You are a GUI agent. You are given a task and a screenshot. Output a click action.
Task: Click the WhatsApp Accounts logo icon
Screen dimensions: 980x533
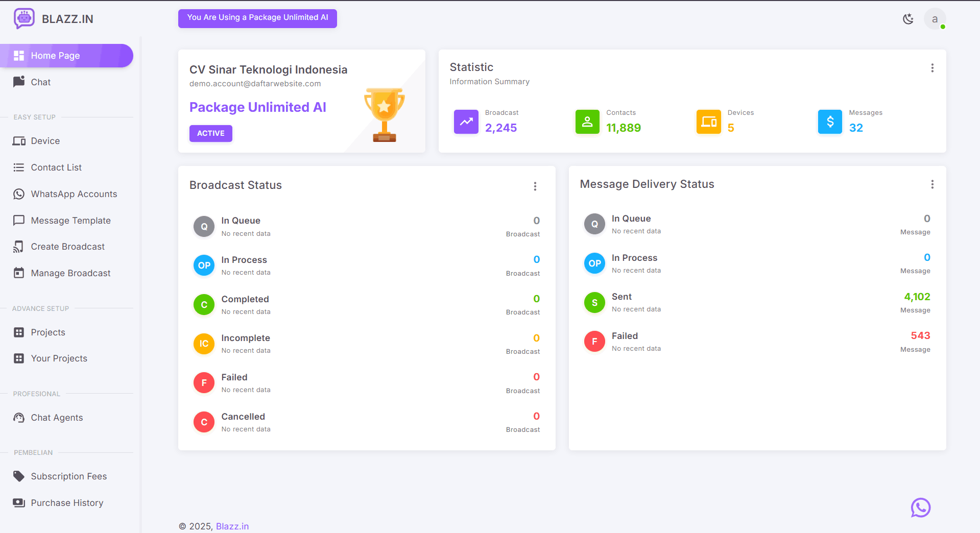[x=19, y=194]
